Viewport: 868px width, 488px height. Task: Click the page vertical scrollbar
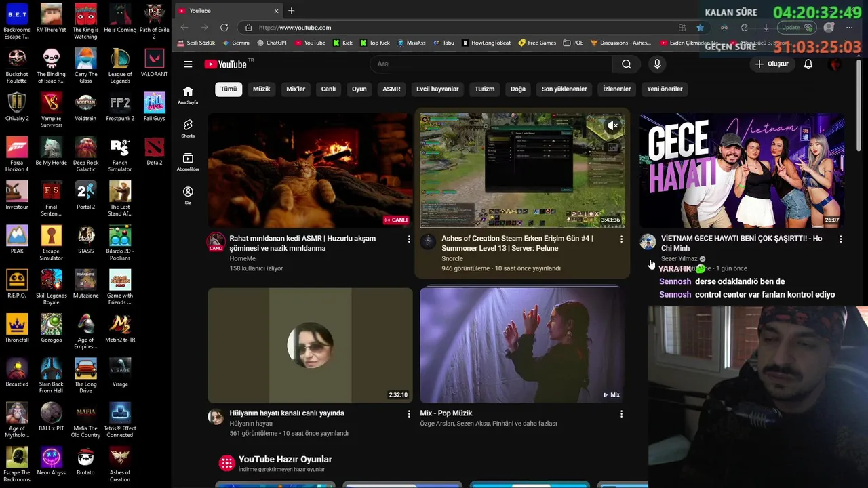858,105
